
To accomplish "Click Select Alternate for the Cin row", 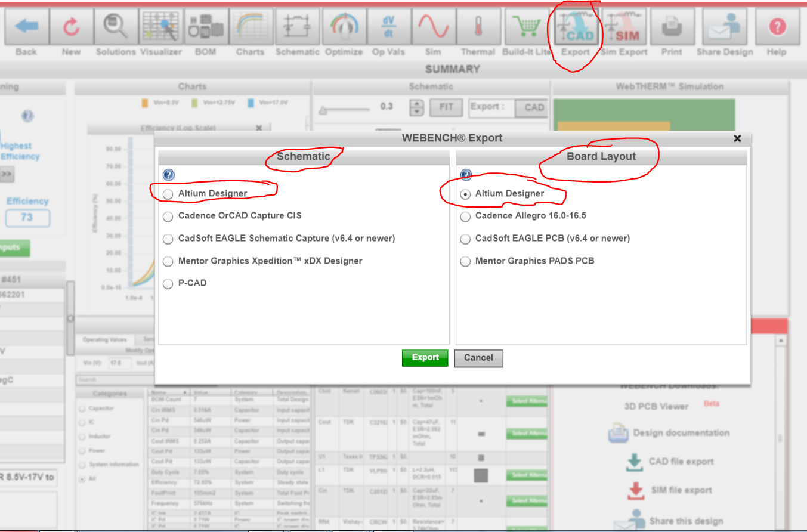I will pyautogui.click(x=526, y=500).
